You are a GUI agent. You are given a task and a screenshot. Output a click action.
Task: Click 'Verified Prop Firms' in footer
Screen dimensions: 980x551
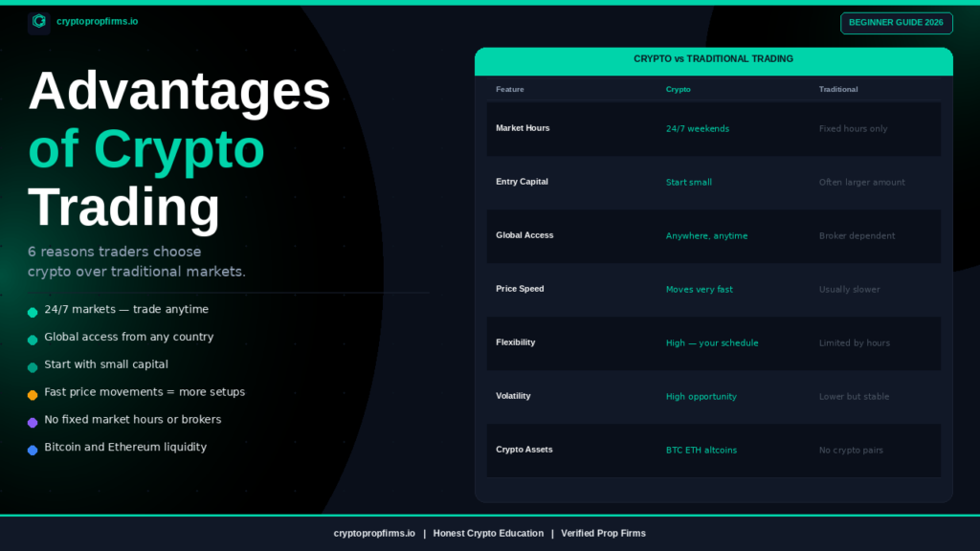(x=603, y=534)
